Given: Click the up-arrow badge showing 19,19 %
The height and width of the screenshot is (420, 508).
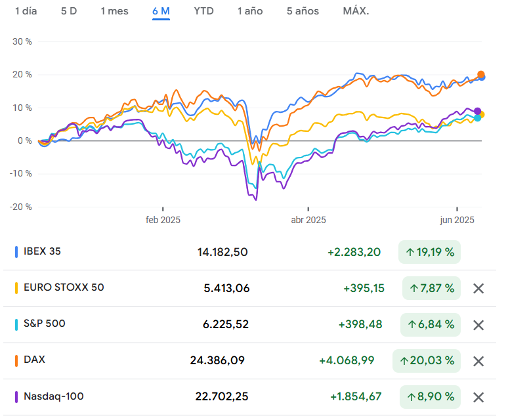Looking at the screenshot, I should (x=430, y=251).
